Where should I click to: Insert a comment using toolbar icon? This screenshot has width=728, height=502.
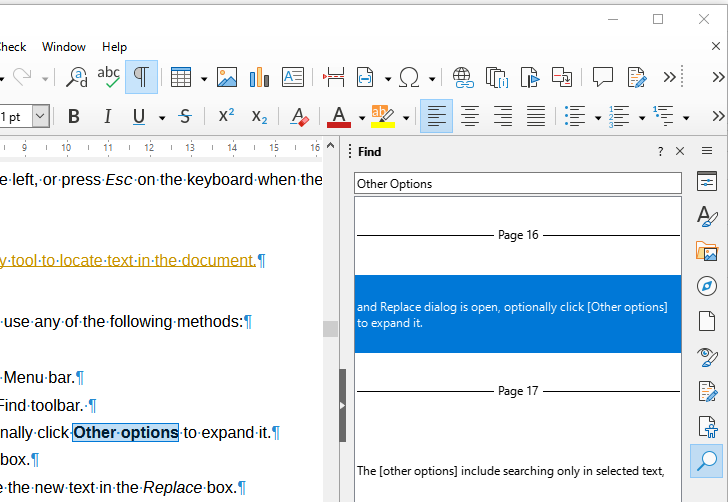click(602, 77)
